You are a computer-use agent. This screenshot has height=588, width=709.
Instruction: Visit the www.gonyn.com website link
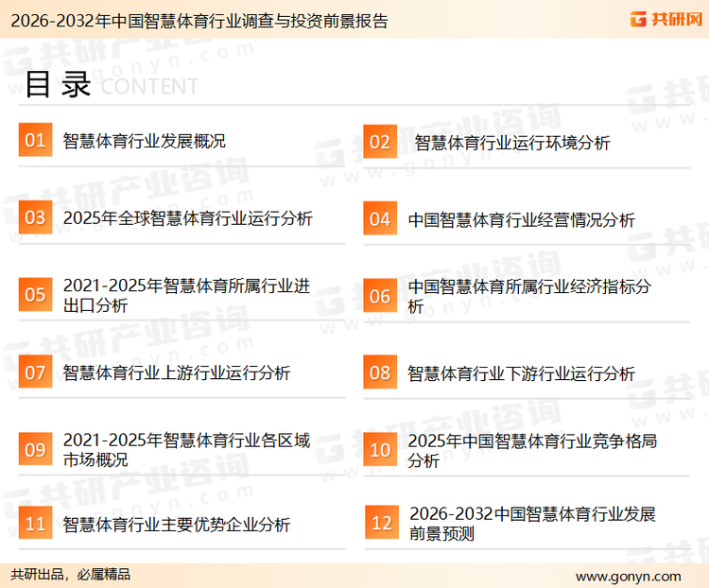click(628, 576)
